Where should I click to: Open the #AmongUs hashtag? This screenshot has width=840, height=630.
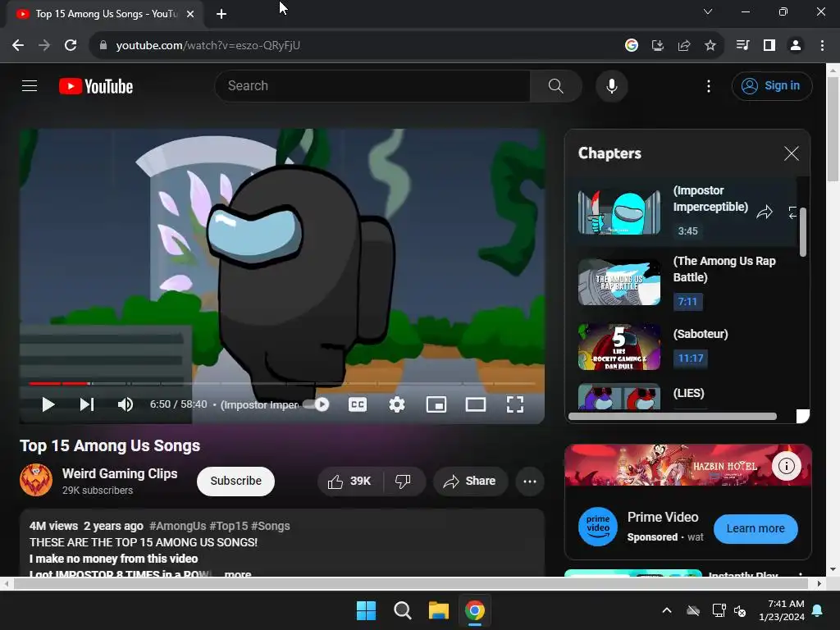click(177, 526)
